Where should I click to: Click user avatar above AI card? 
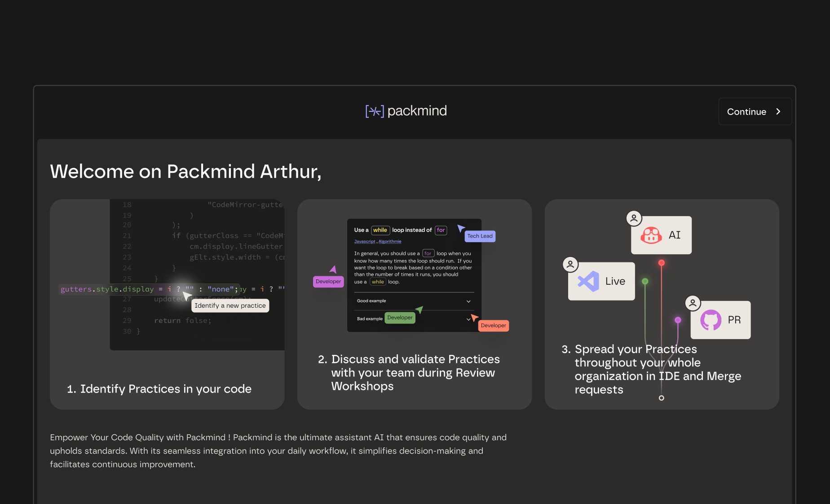point(634,218)
